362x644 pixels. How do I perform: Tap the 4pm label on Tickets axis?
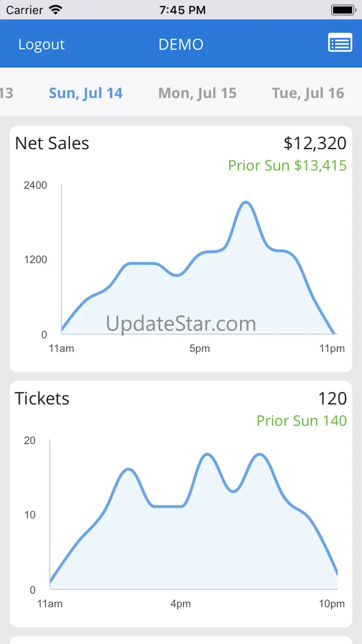pyautogui.click(x=181, y=604)
